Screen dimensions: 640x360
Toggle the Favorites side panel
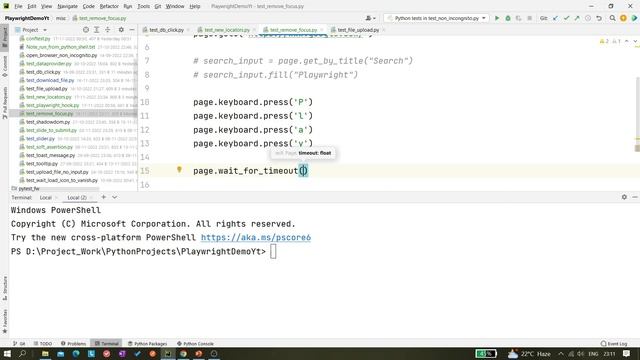4,321
